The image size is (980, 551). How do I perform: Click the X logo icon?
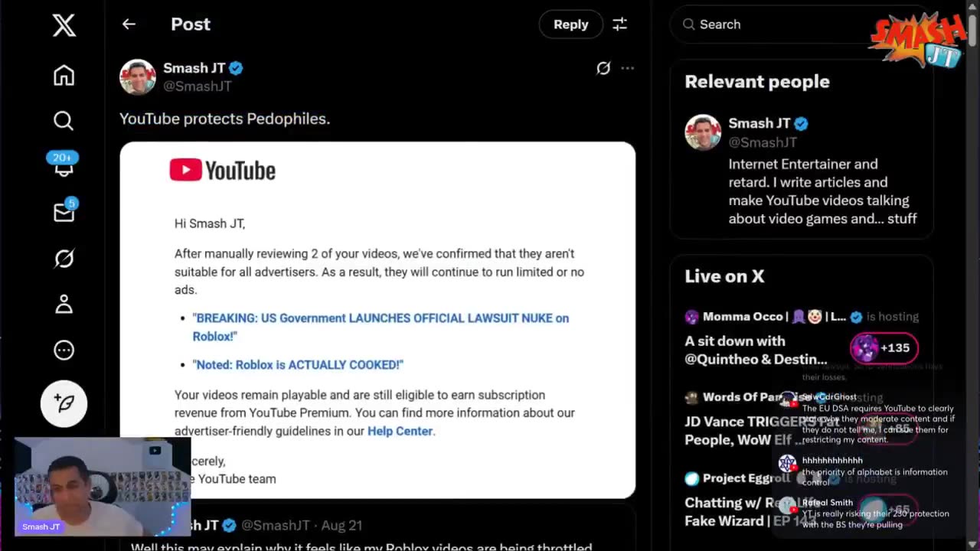64,25
